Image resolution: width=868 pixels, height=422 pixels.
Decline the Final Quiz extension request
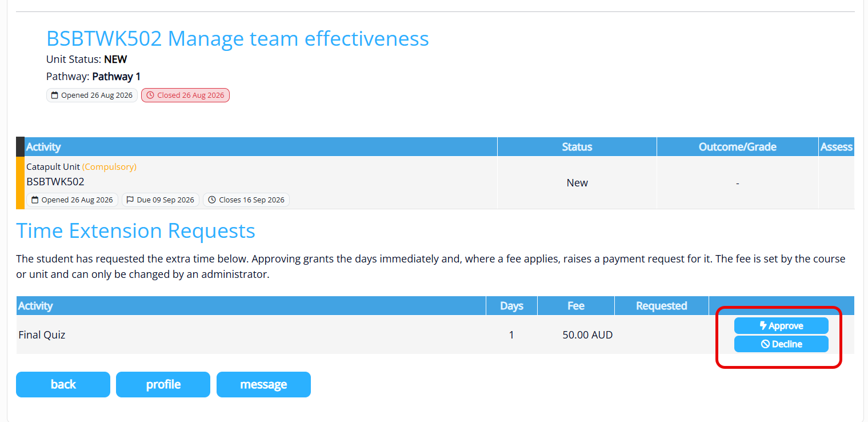(781, 344)
